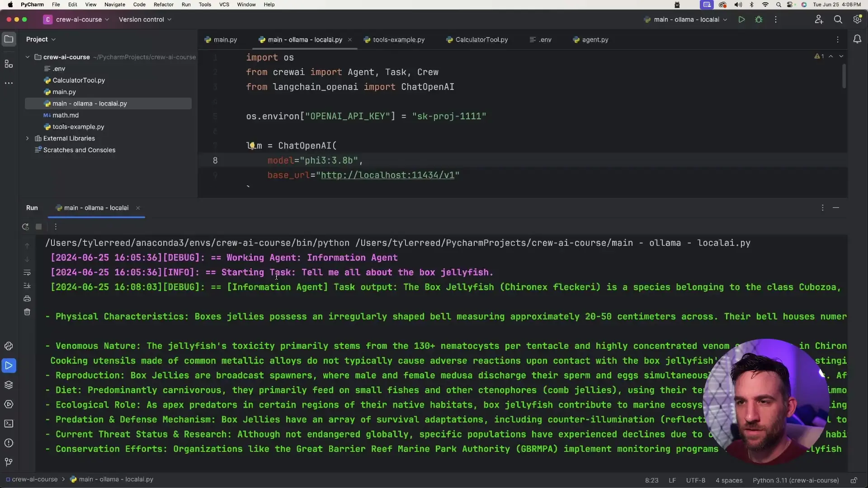868x488 pixels.
Task: Open the Navigate menu
Action: tap(115, 5)
